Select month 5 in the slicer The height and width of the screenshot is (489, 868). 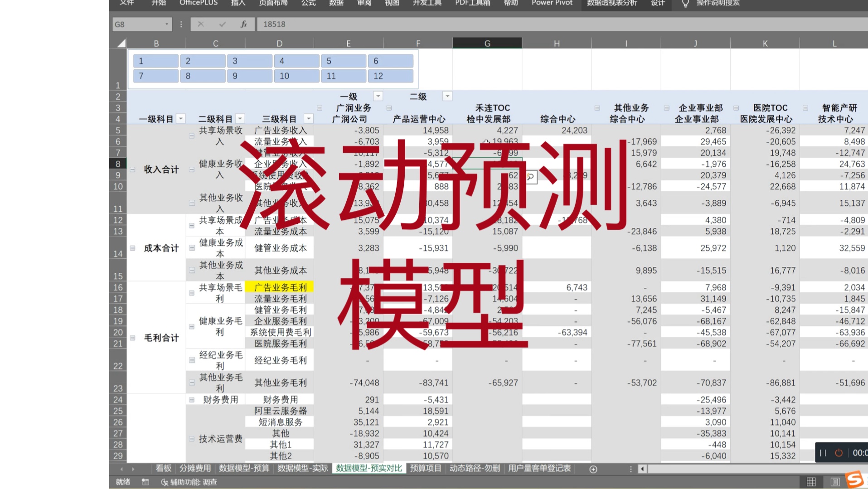pos(343,60)
